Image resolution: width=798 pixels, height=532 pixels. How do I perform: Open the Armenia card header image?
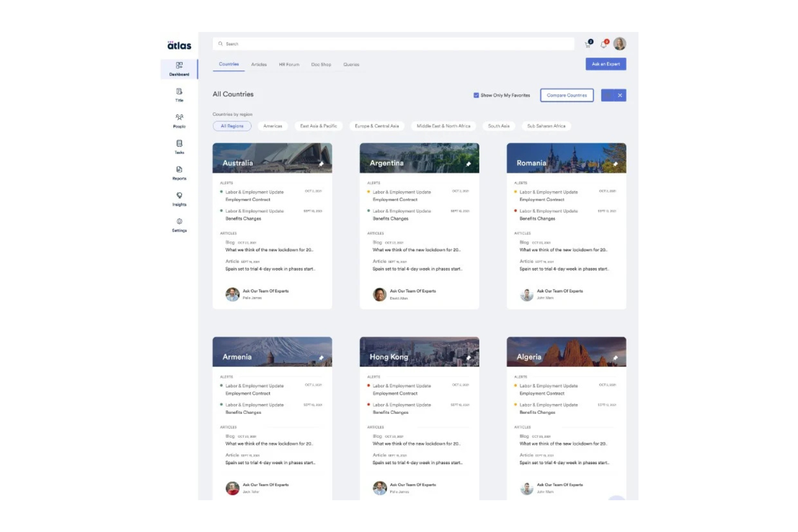[x=272, y=352]
